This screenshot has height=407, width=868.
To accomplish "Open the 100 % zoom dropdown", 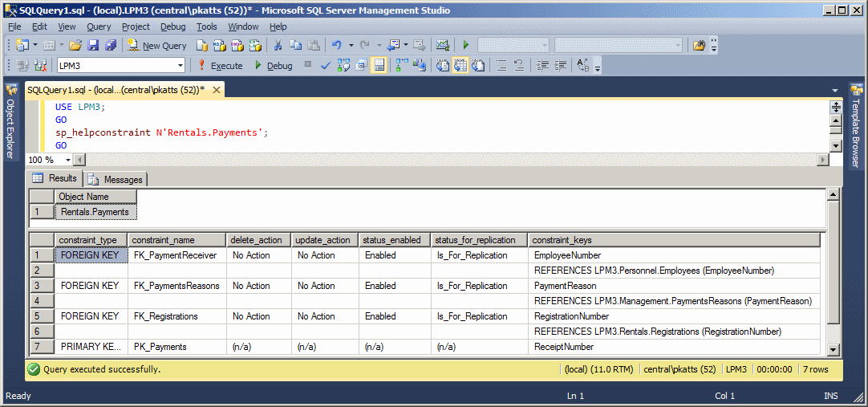I will tap(69, 160).
